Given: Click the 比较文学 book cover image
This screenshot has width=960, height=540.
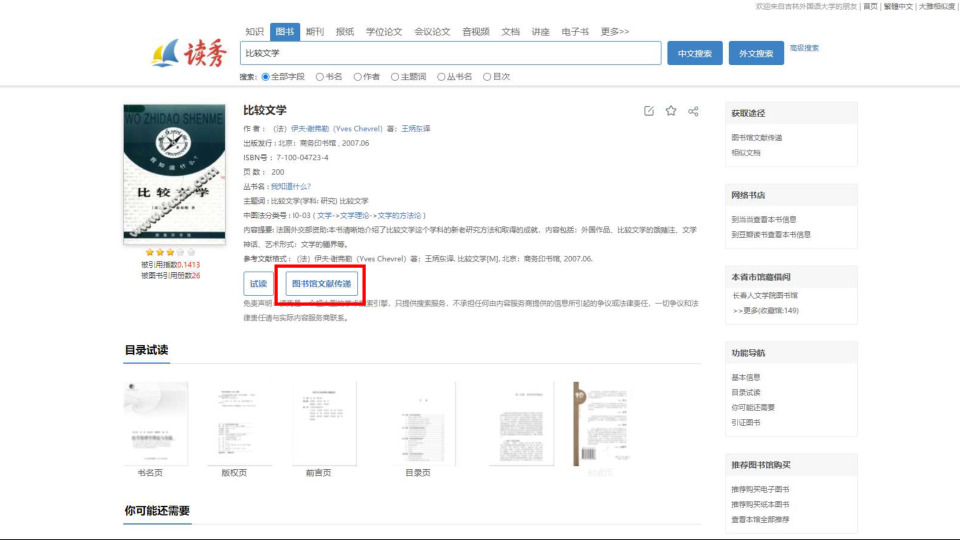Looking at the screenshot, I should click(x=174, y=174).
